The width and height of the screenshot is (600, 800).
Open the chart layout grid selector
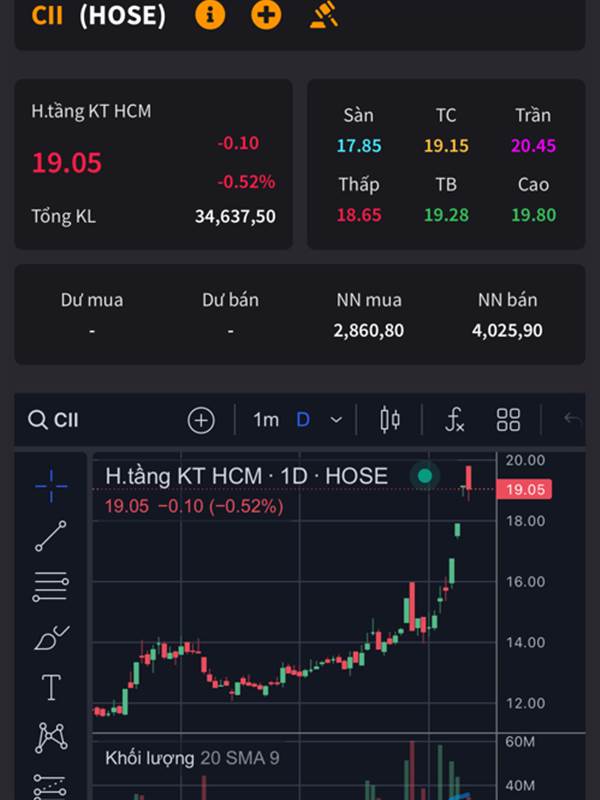508,420
